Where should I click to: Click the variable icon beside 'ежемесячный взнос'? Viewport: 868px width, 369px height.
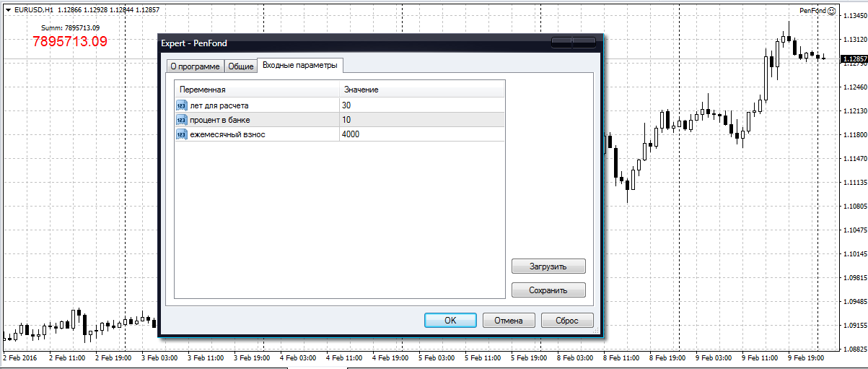pyautogui.click(x=180, y=134)
